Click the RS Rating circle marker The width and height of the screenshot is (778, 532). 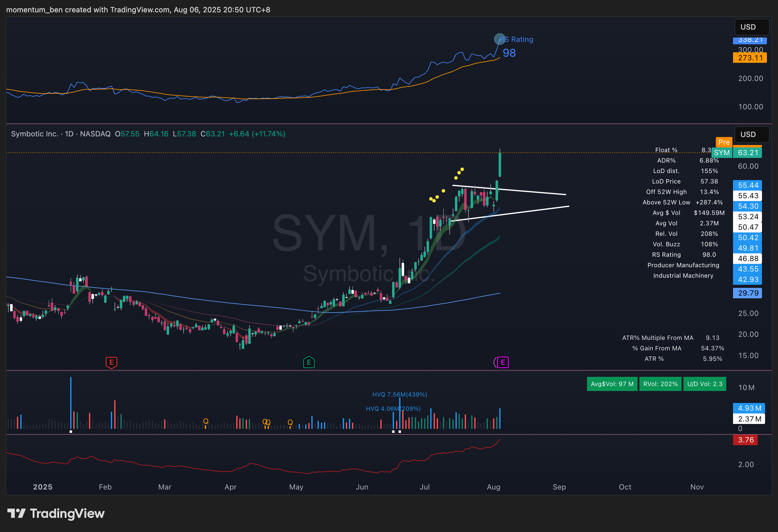point(500,39)
